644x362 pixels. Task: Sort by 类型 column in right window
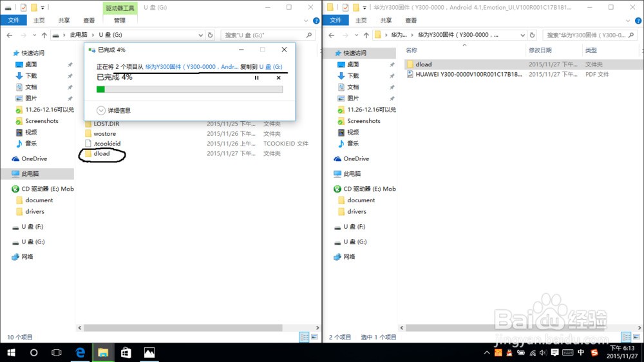[591, 50]
